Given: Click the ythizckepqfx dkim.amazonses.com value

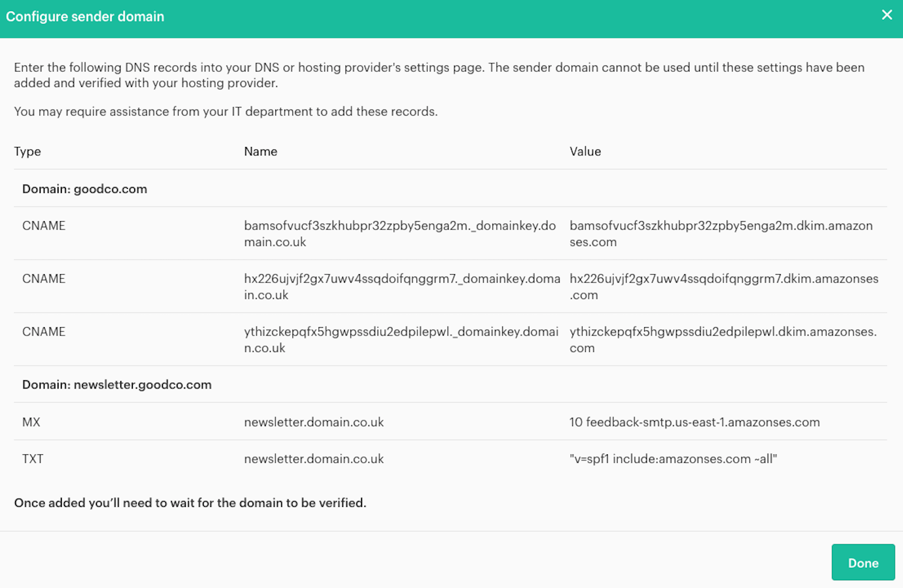Looking at the screenshot, I should pyautogui.click(x=722, y=340).
